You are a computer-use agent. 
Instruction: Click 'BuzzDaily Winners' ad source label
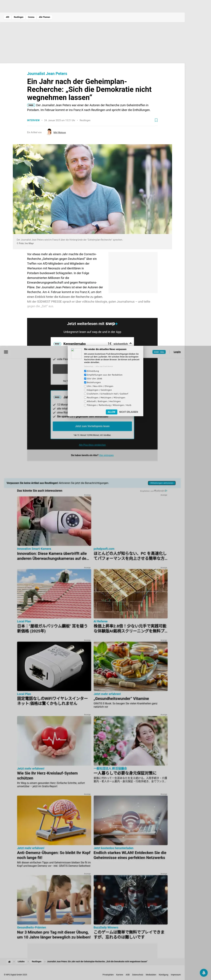tap(106, 927)
